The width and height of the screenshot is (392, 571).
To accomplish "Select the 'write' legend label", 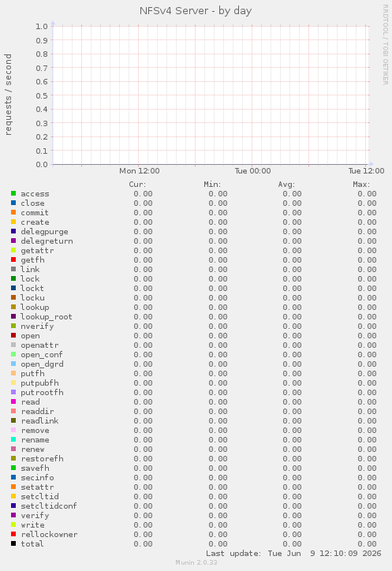I will click(x=32, y=525).
